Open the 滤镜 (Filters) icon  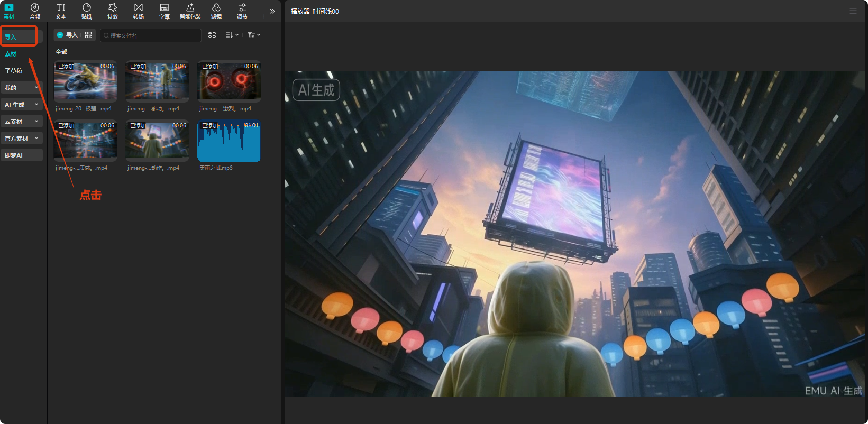tap(216, 11)
